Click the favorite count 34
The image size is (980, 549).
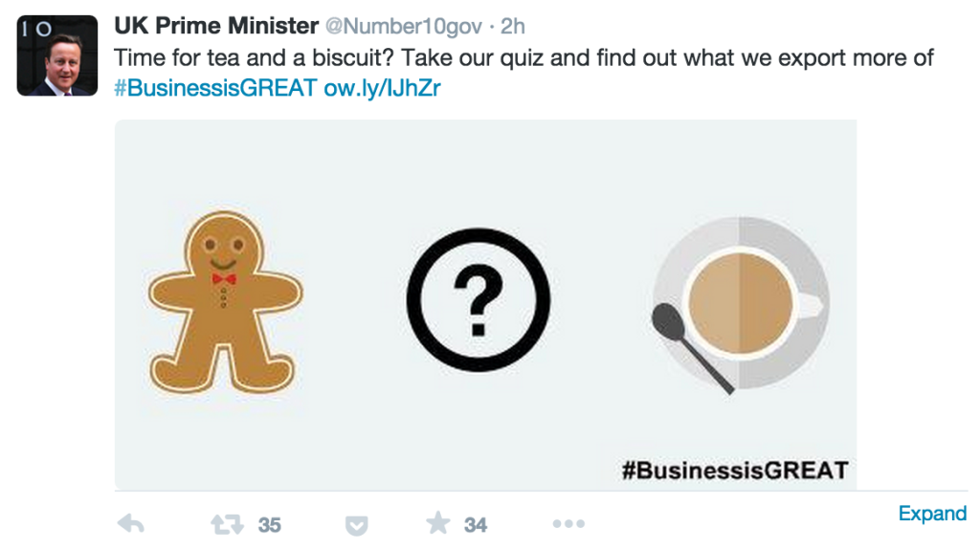pos(475,525)
